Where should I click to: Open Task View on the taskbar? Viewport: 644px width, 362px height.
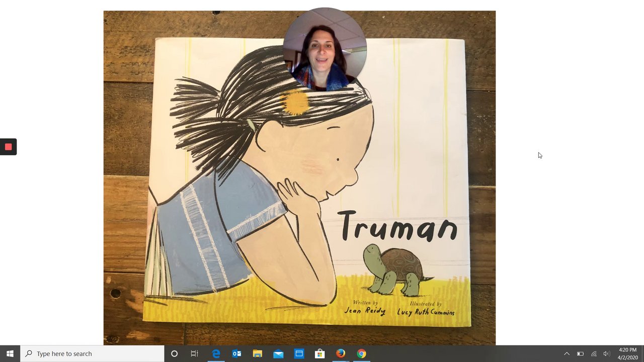(x=194, y=353)
